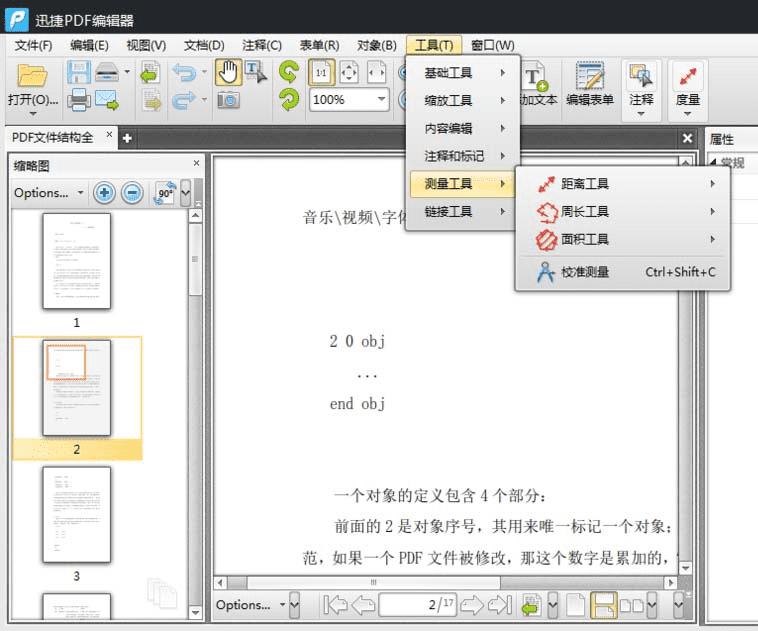
Task: Zoom out thumbnails with the minus icon
Action: pyautogui.click(x=132, y=193)
